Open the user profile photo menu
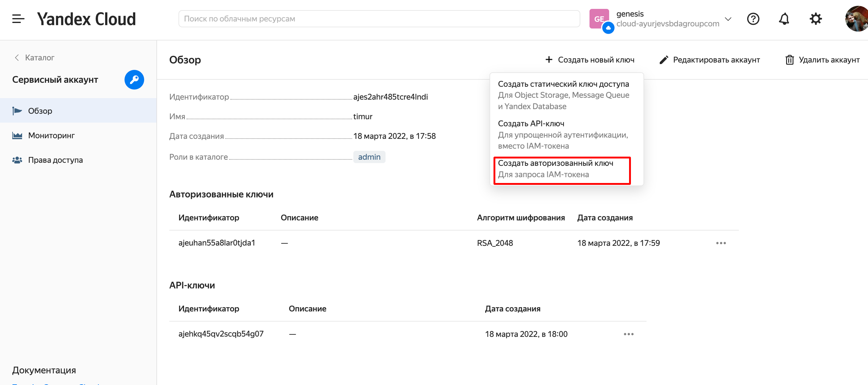The image size is (868, 385). 857,19
